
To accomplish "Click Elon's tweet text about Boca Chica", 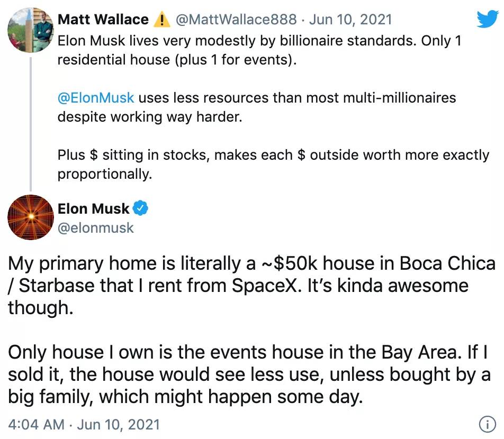I will [251, 286].
